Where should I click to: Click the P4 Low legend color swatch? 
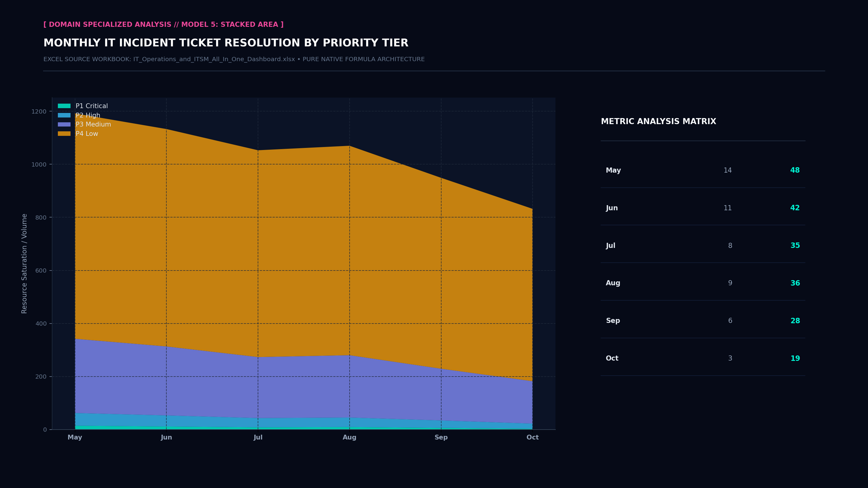[x=64, y=134]
